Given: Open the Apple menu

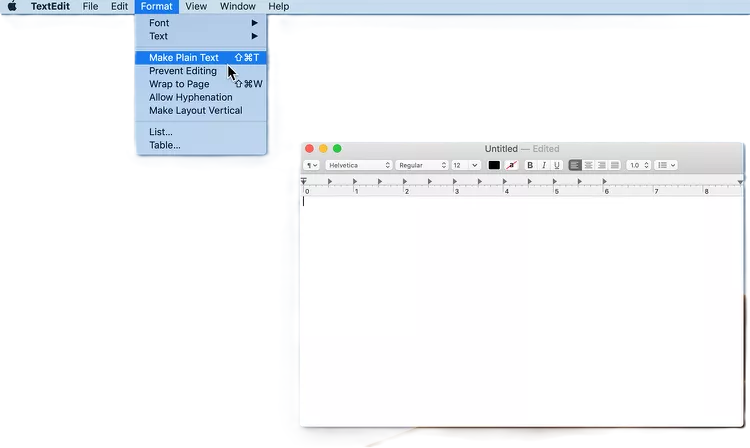Looking at the screenshot, I should pyautogui.click(x=12, y=6).
